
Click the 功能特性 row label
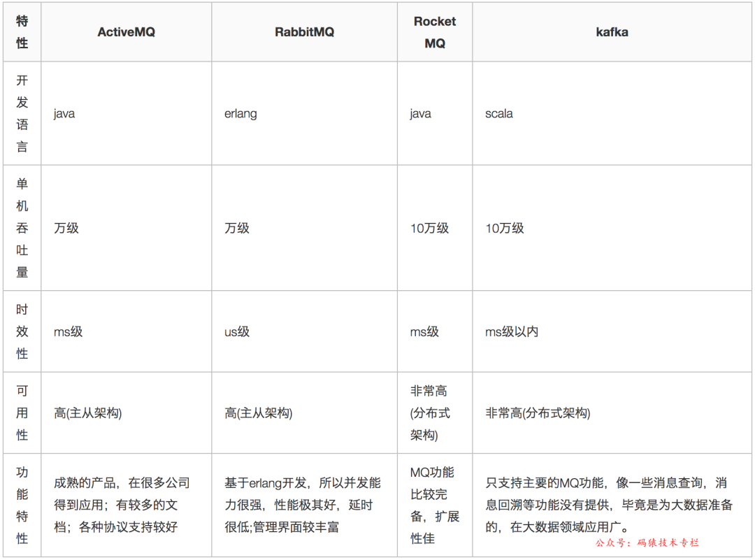[22, 505]
